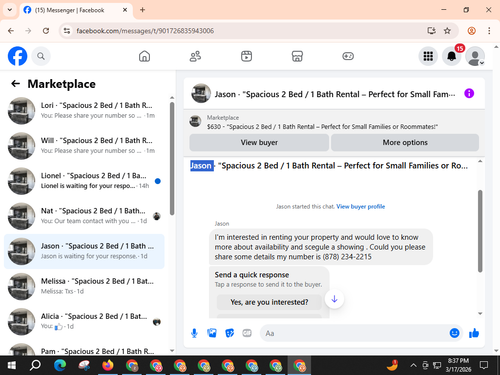Image resolution: width=500 pixels, height=375 pixels.
Task: Bookmark this page with star icon
Action: click(447, 31)
